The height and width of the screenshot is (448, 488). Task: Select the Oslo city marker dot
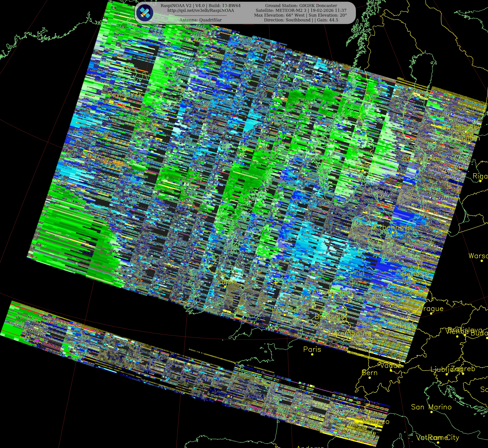pos(363,170)
